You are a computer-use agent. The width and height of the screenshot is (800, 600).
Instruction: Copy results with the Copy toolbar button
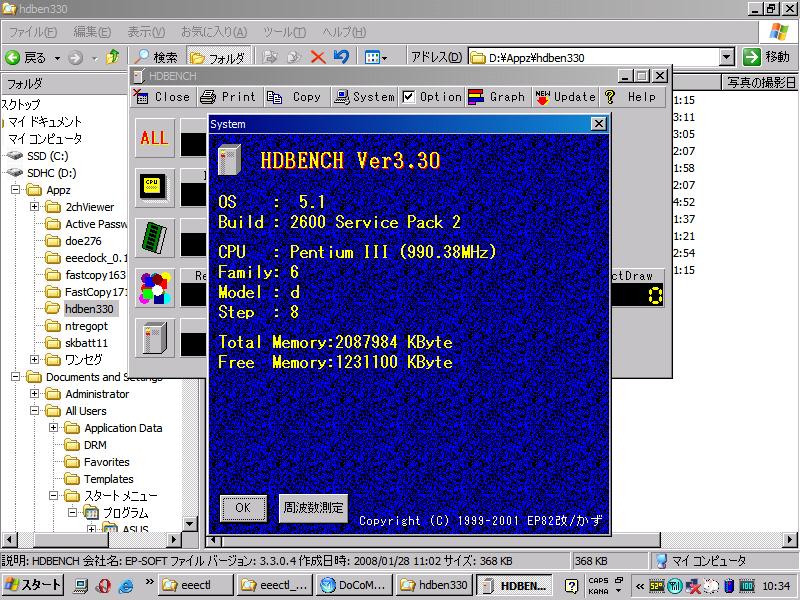coord(295,97)
